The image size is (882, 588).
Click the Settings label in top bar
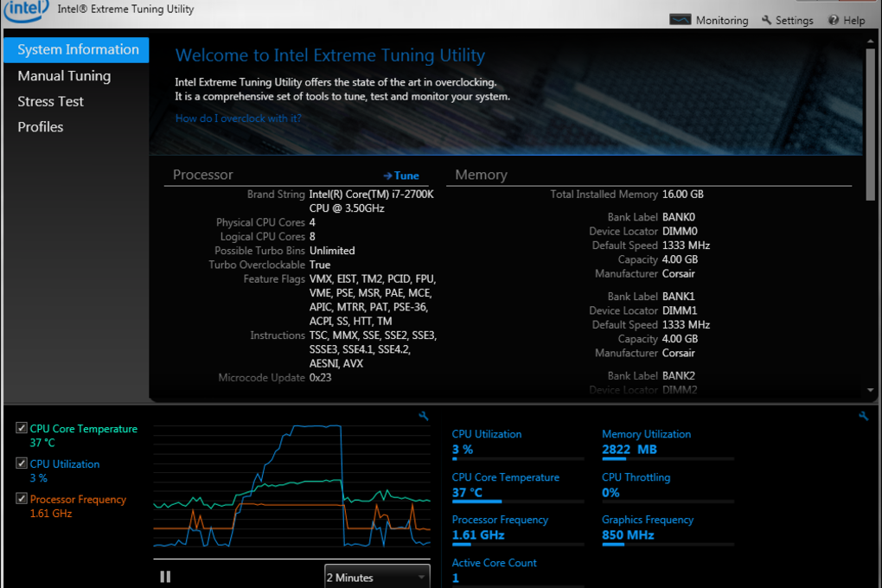click(x=795, y=20)
